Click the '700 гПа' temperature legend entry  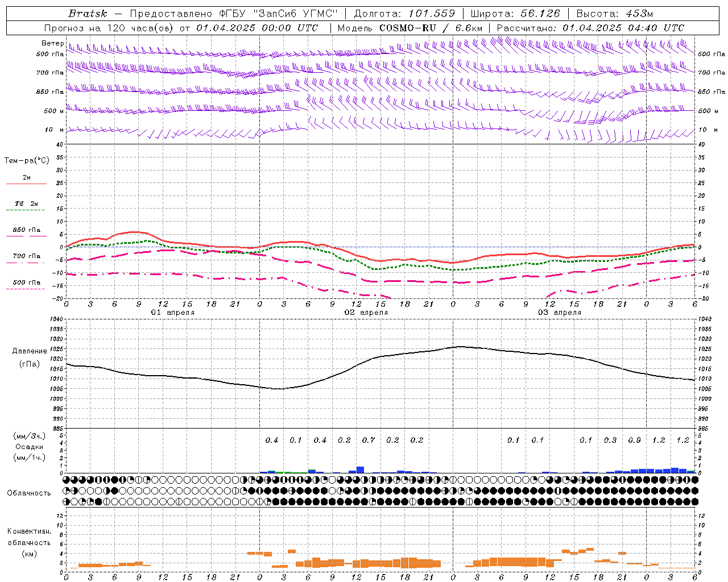[27, 256]
